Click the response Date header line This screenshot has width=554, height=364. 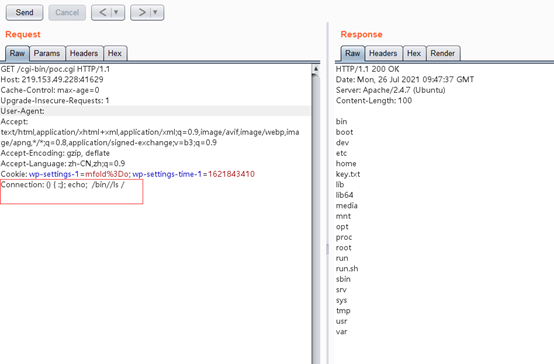[405, 80]
